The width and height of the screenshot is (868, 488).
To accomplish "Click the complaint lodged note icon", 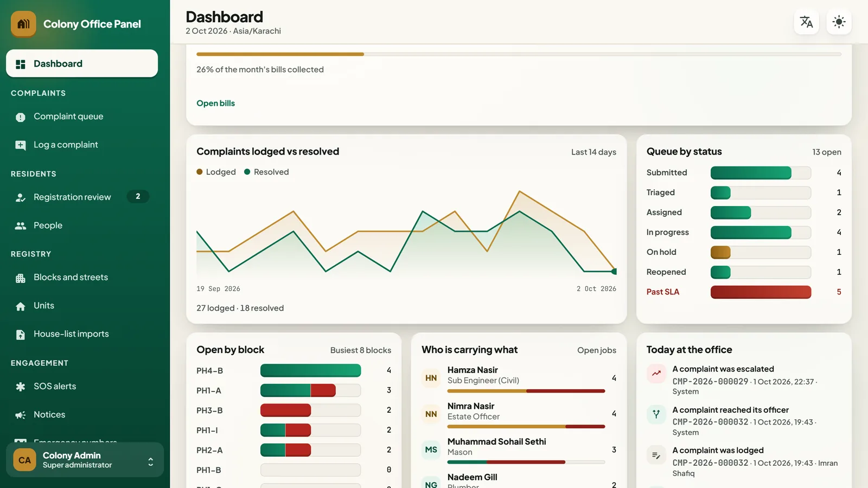I will pos(656,455).
